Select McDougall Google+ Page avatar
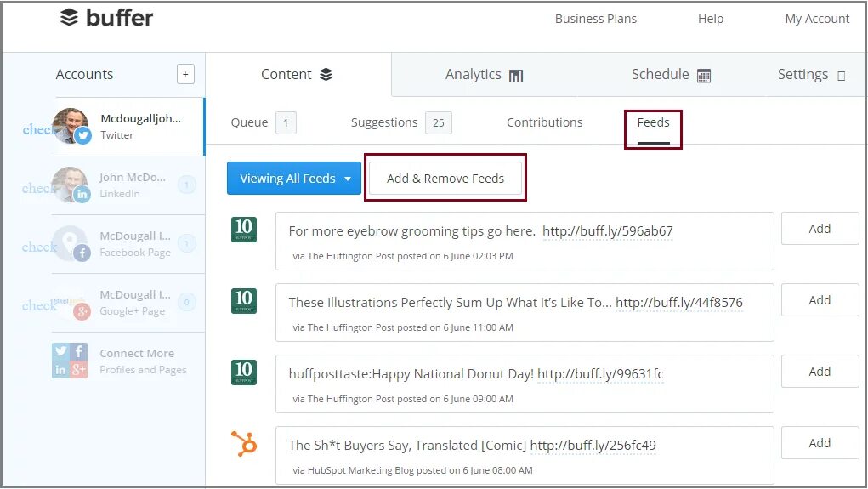The width and height of the screenshot is (868, 489). pos(71,303)
